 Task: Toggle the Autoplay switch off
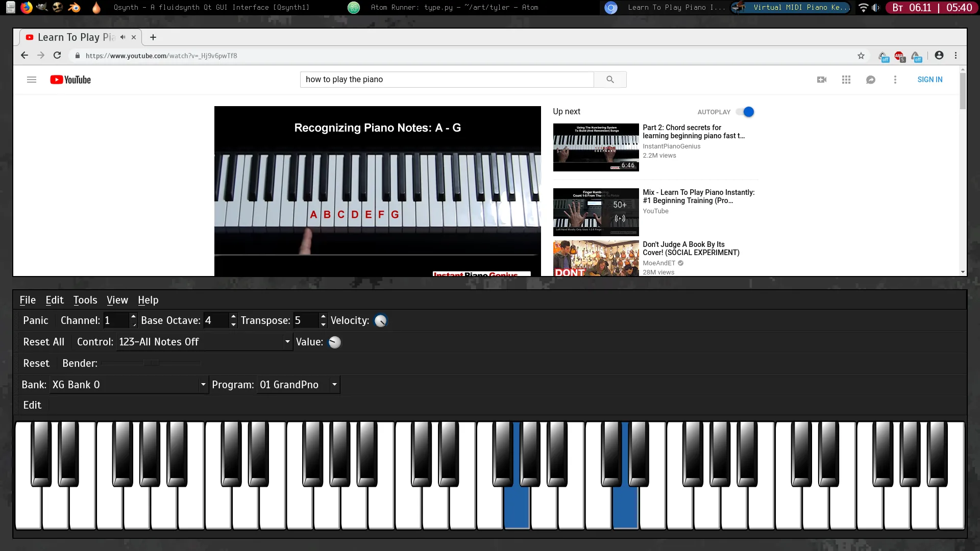click(x=746, y=112)
